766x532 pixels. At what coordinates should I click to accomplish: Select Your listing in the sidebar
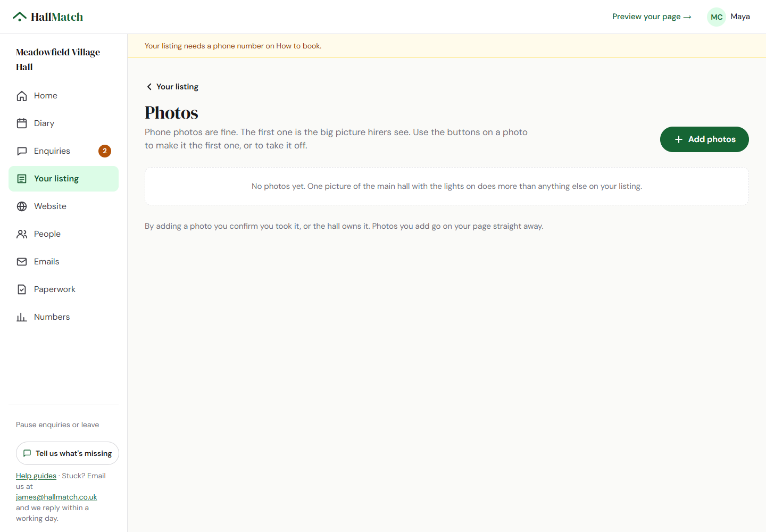coord(63,179)
